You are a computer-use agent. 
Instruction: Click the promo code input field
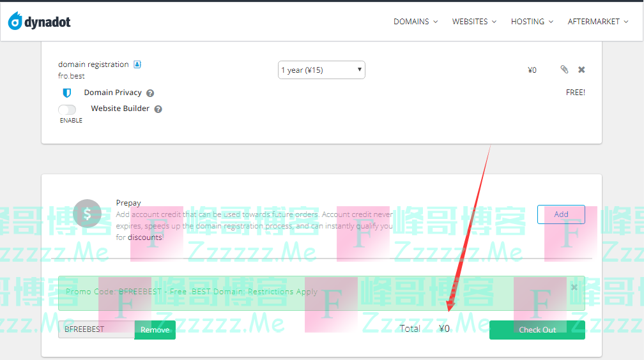[x=96, y=329]
